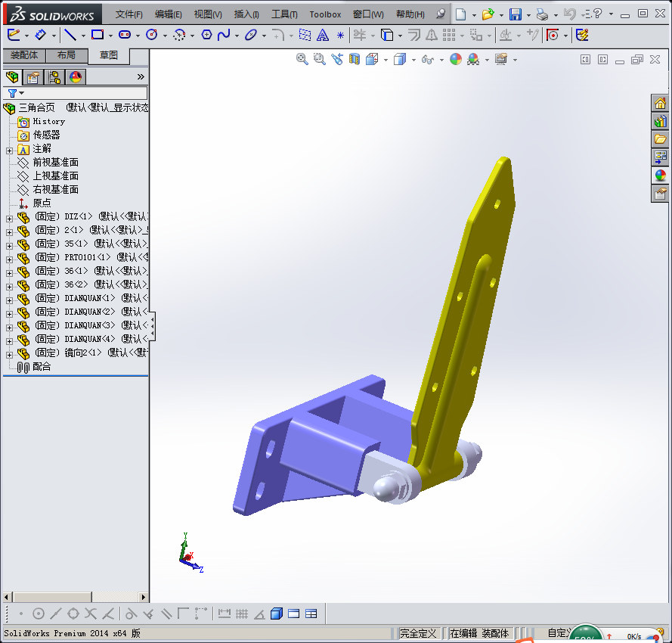This screenshot has height=643, width=672.
Task: Switch to the 草图 tab
Action: (109, 56)
